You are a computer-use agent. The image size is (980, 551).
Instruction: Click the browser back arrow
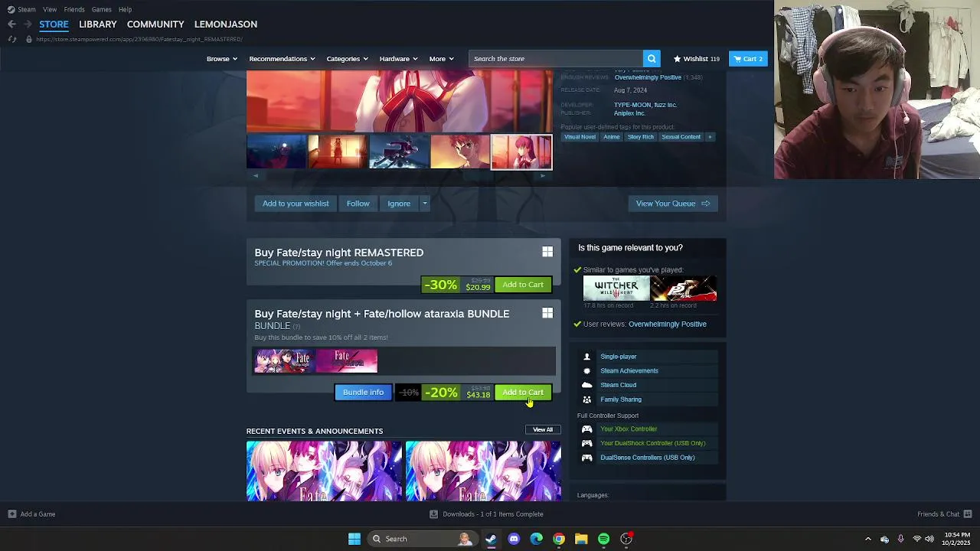point(11,24)
